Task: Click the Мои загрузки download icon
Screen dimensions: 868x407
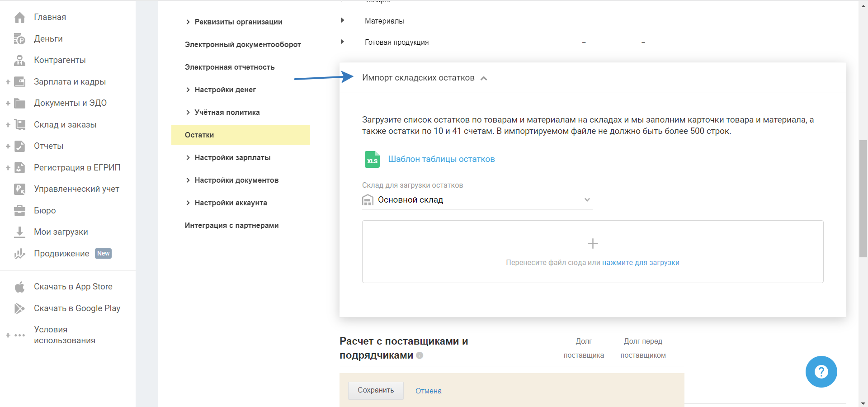Action: pyautogui.click(x=19, y=232)
